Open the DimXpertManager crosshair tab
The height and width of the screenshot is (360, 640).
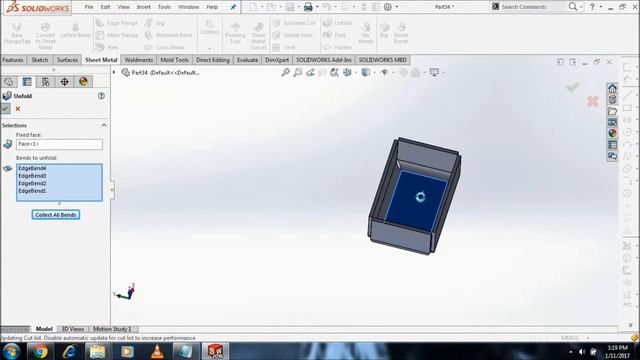64,82
